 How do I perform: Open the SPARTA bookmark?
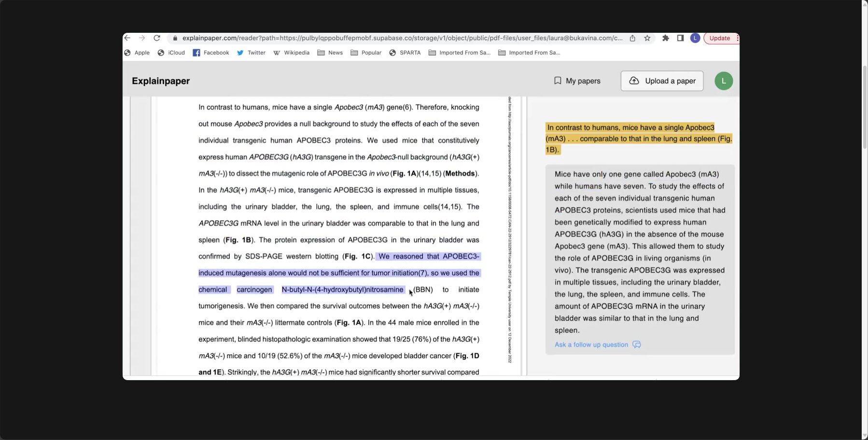(x=405, y=53)
